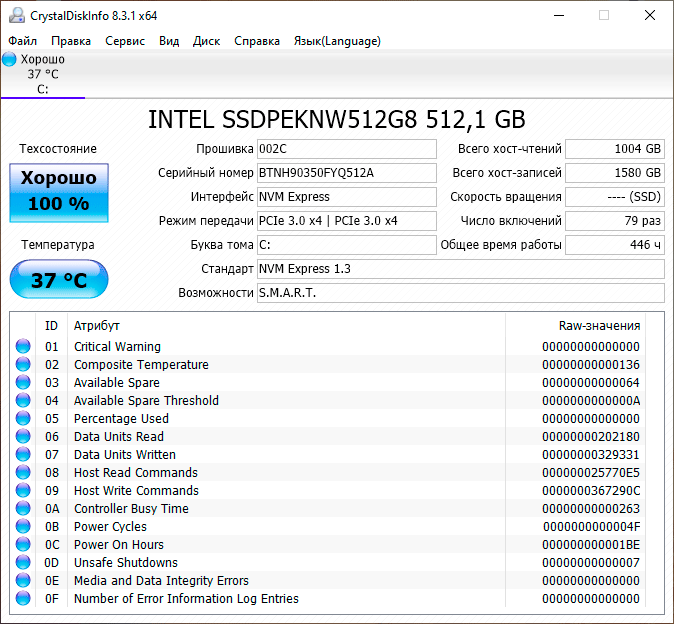Click the Атрибут column header
Screen dimensions: 674x624
pos(97,326)
